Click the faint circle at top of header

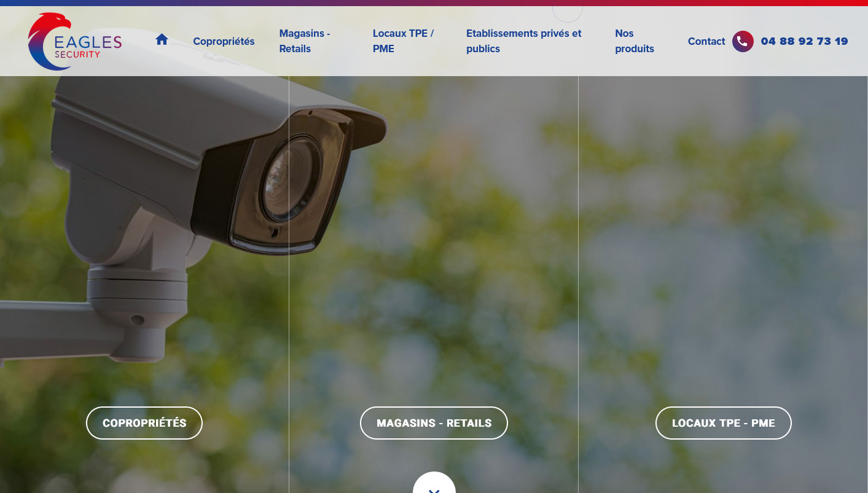coord(567,12)
